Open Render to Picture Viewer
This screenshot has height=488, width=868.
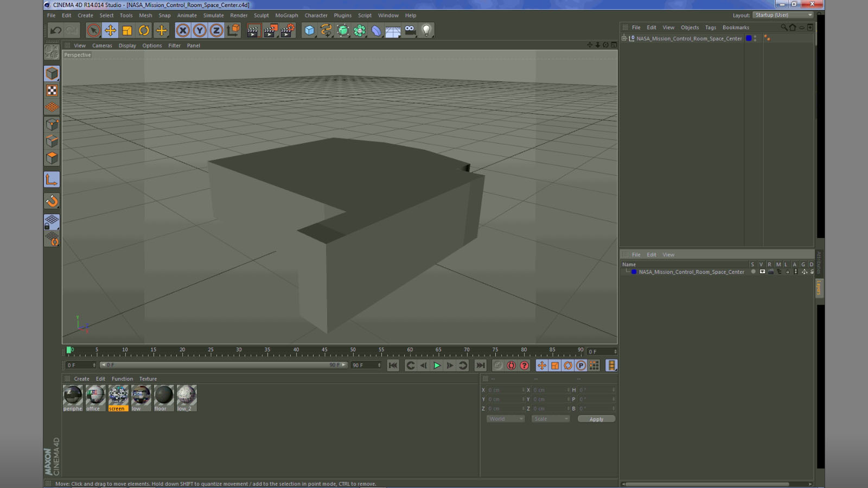pyautogui.click(x=270, y=30)
